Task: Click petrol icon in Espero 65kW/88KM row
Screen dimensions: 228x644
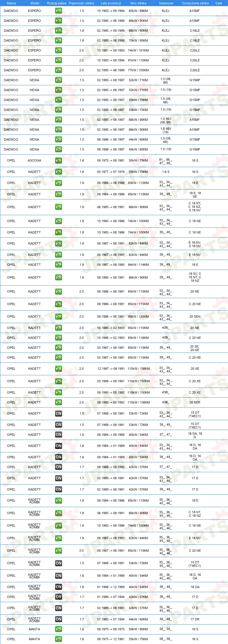Action: point(58,11)
